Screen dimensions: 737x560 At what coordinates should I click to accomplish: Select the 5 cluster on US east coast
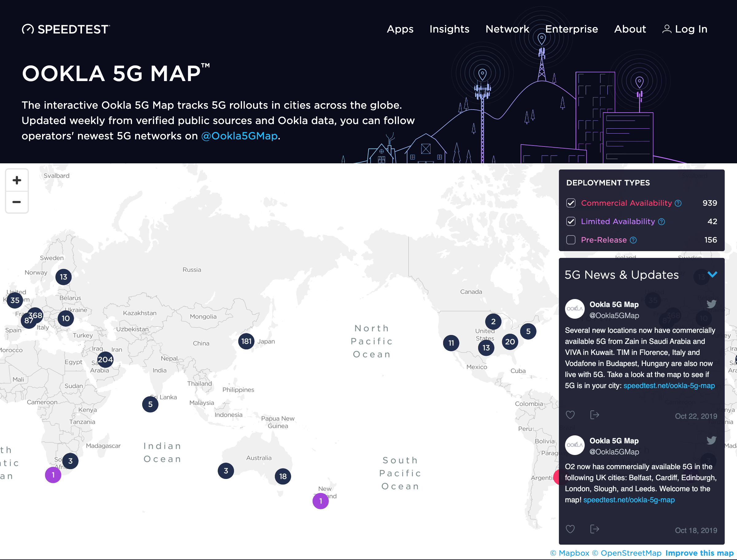tap(528, 331)
